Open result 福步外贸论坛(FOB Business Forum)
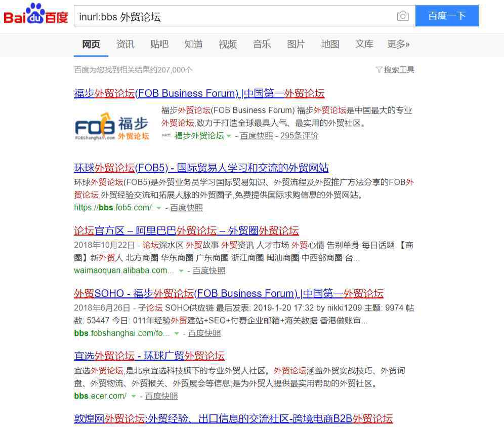This screenshot has width=504, height=427. pyautogui.click(x=199, y=93)
